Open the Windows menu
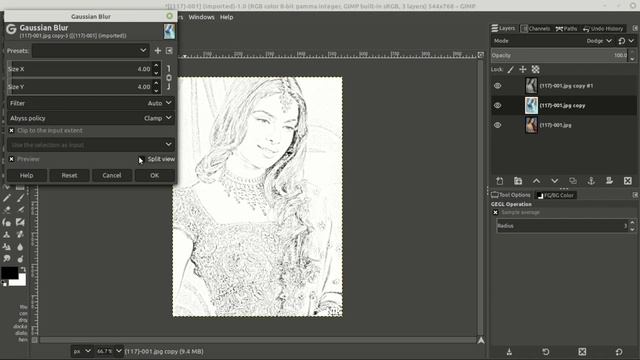640x360 pixels. 201,17
